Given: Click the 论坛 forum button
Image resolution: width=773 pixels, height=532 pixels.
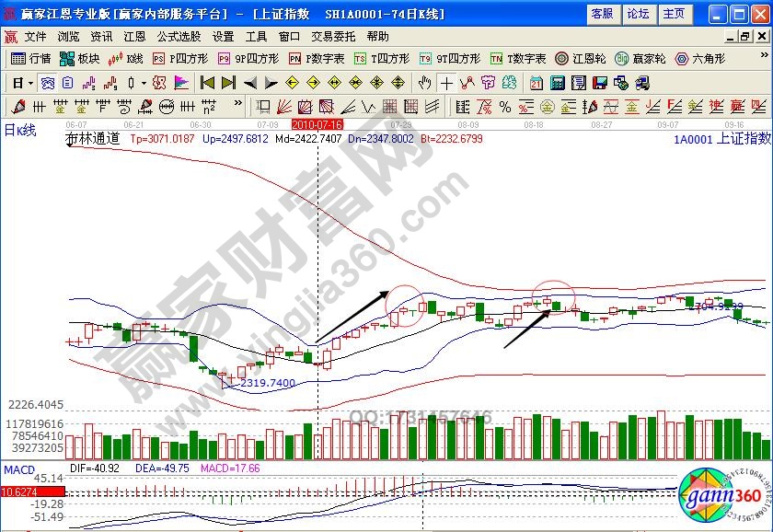Looking at the screenshot, I should [x=638, y=14].
